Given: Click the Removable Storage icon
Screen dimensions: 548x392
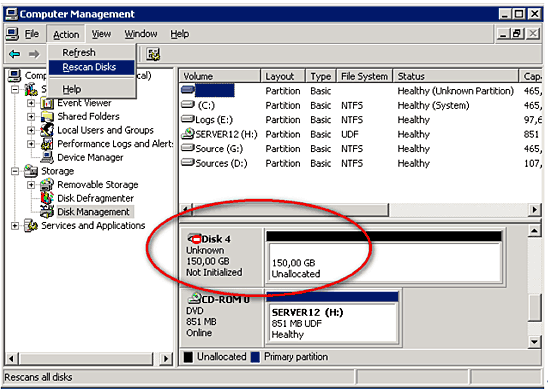Looking at the screenshot, I should tap(47, 184).
